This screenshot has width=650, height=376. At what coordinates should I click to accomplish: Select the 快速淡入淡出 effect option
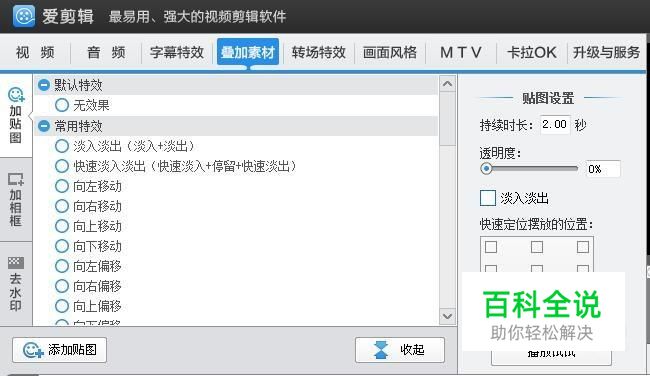click(x=62, y=166)
